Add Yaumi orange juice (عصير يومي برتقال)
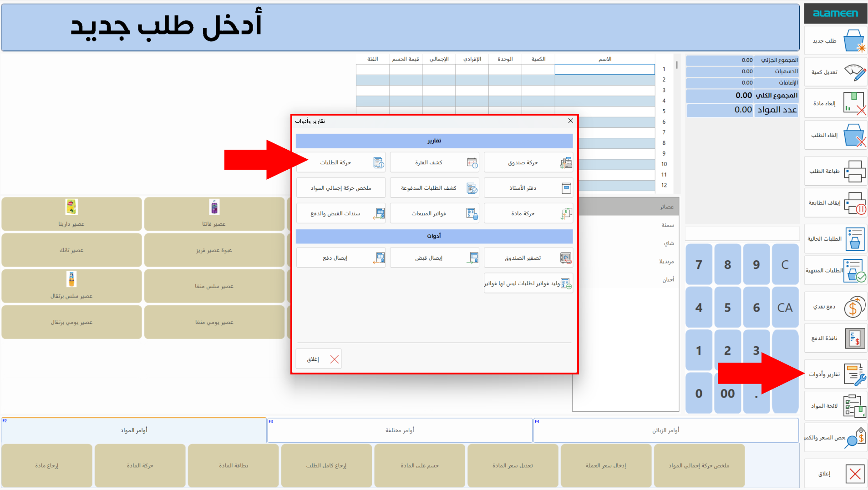 pyautogui.click(x=71, y=322)
